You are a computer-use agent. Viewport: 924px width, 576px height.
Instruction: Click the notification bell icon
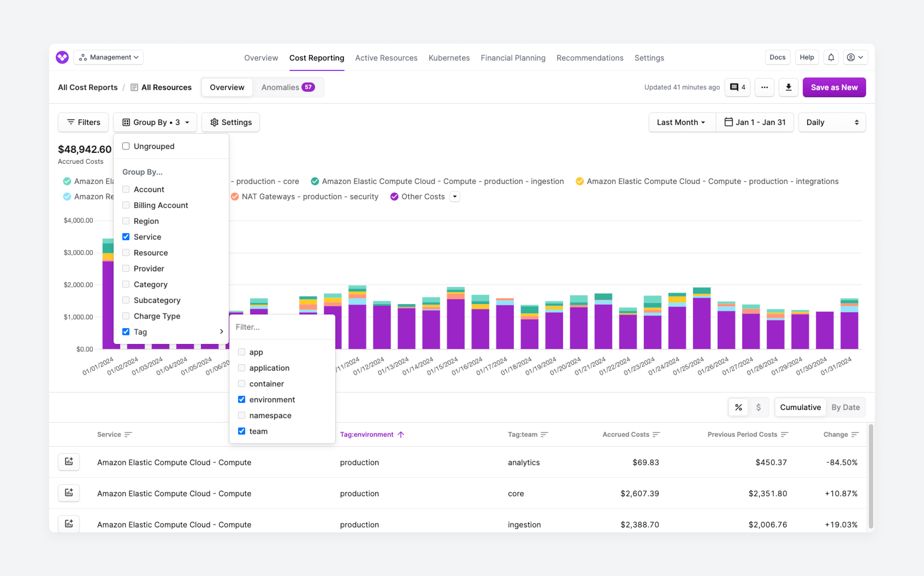(x=831, y=58)
